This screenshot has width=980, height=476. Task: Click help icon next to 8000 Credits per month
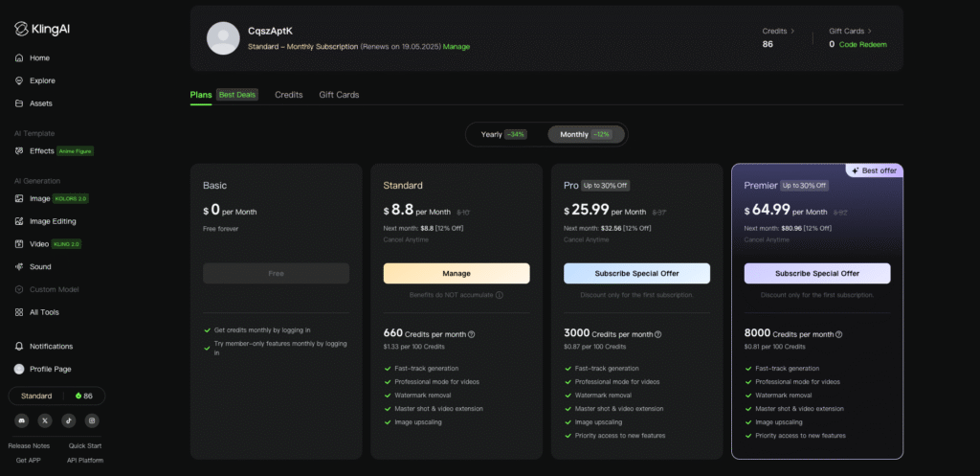[838, 334]
